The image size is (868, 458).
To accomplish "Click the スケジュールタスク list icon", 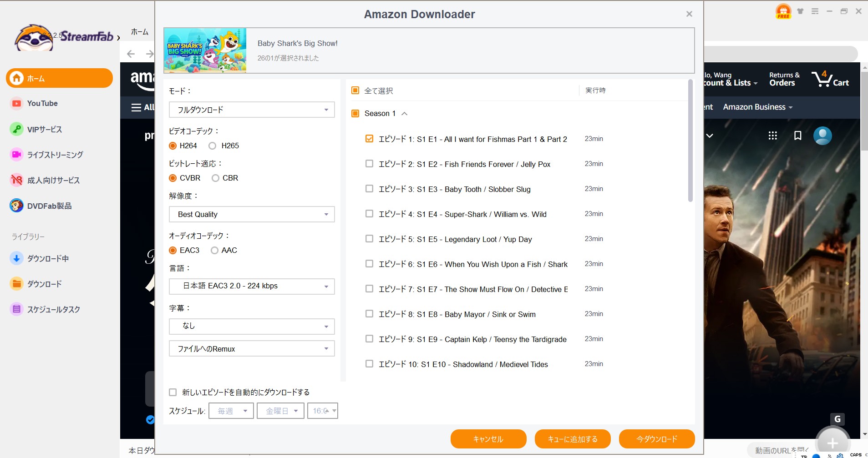I will coord(16,309).
